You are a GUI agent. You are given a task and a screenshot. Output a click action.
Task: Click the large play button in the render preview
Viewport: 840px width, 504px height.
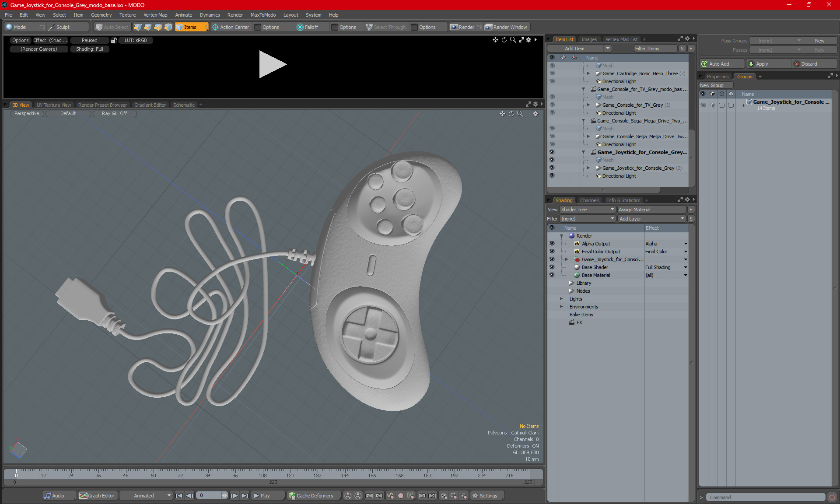coord(272,64)
